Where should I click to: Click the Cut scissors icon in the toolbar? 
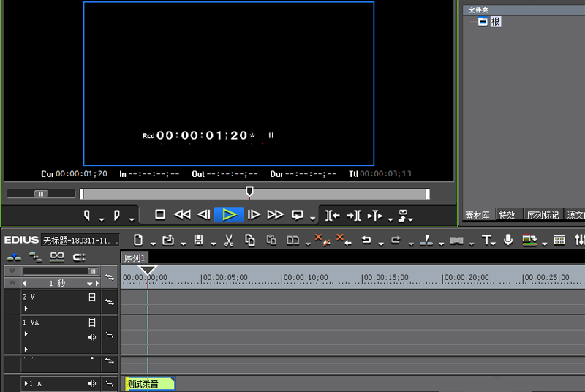coord(229,240)
